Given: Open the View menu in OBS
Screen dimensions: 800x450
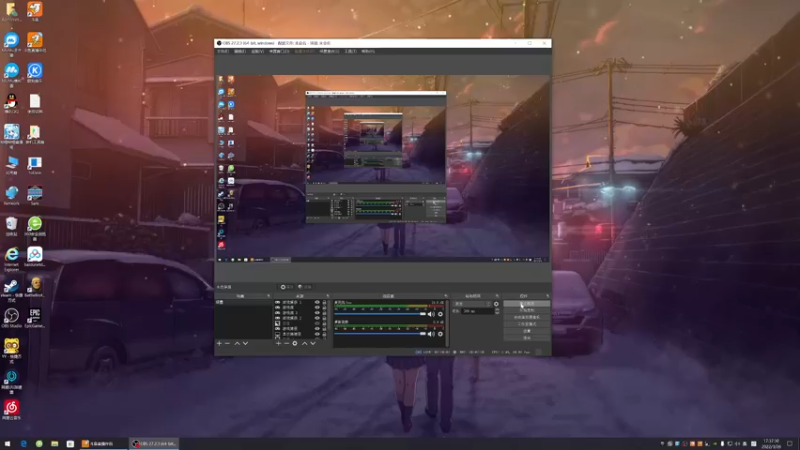Looking at the screenshot, I should point(257,51).
